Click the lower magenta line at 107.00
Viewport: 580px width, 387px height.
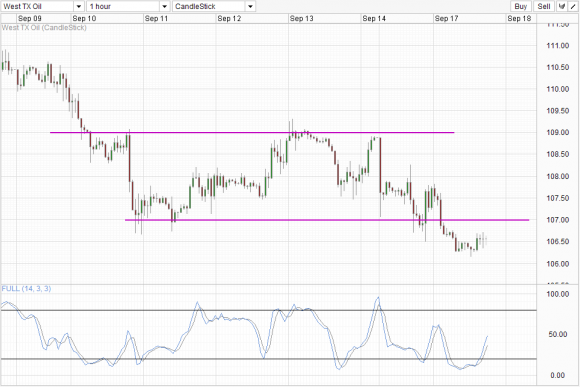327,220
